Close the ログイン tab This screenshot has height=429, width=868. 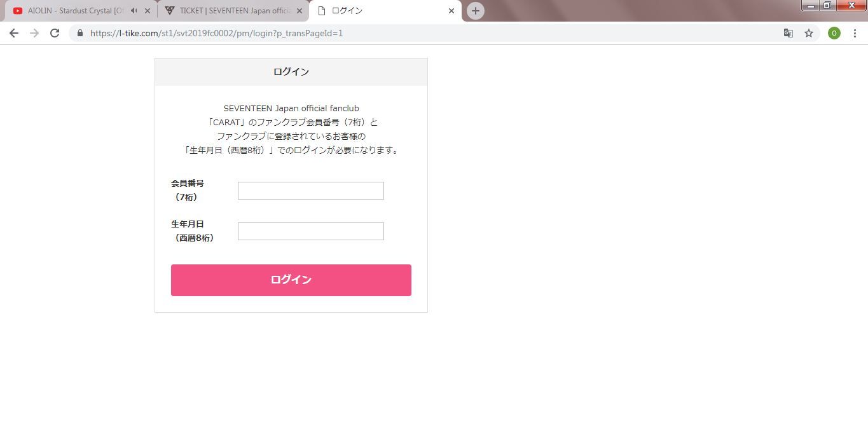point(451,11)
